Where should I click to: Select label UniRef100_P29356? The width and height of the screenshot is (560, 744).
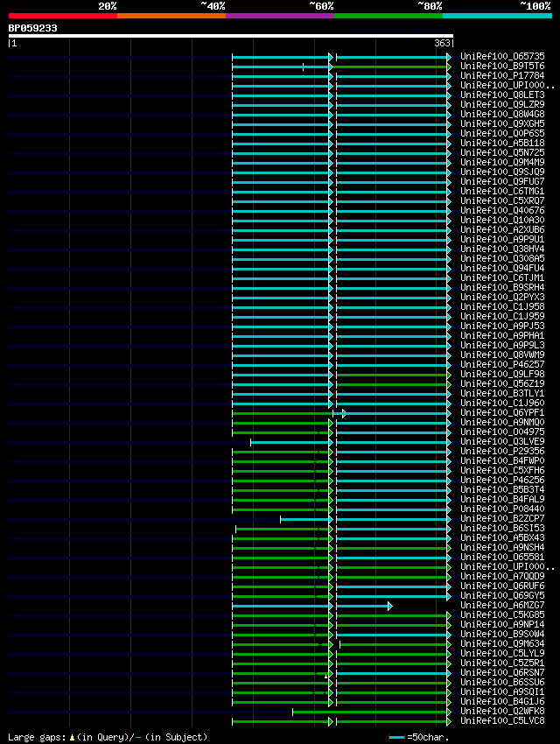[502, 452]
